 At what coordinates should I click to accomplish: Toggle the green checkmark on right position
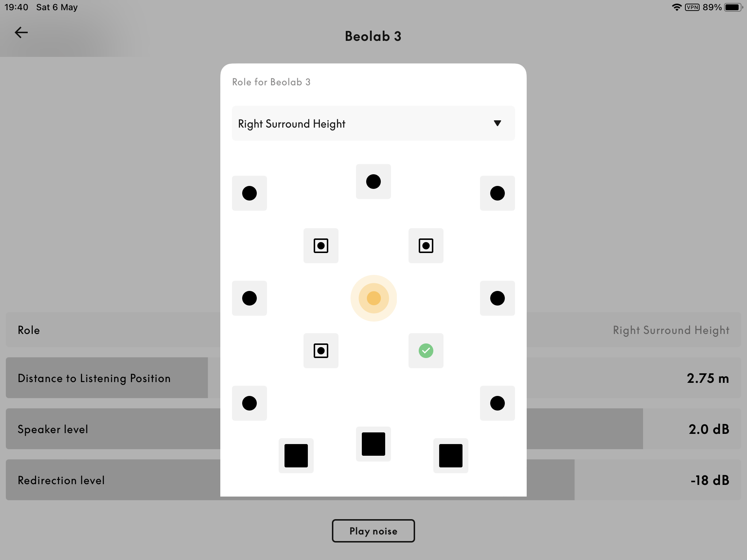[x=426, y=351]
